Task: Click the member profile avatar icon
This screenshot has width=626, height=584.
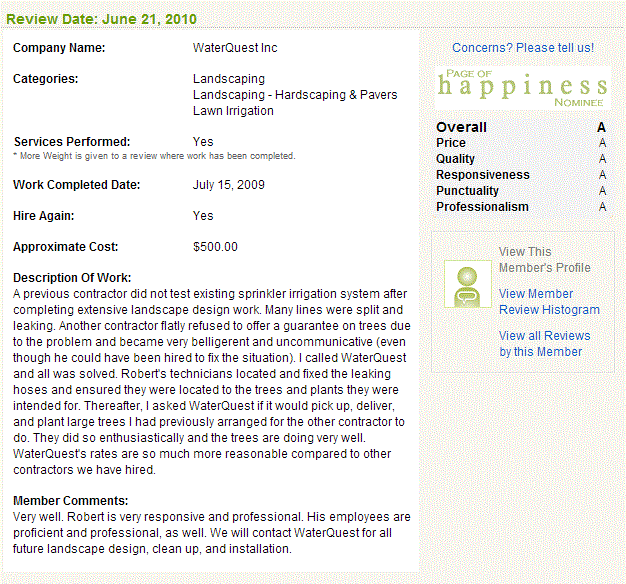Action: [468, 284]
